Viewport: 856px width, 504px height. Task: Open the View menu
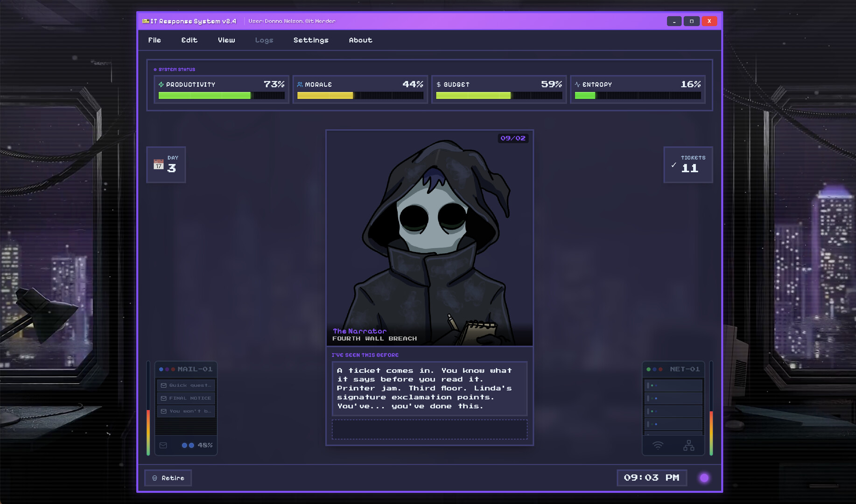[x=226, y=40]
